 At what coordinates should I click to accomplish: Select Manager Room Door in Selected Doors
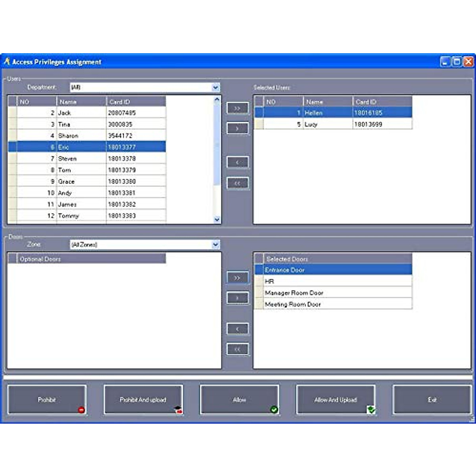294,293
